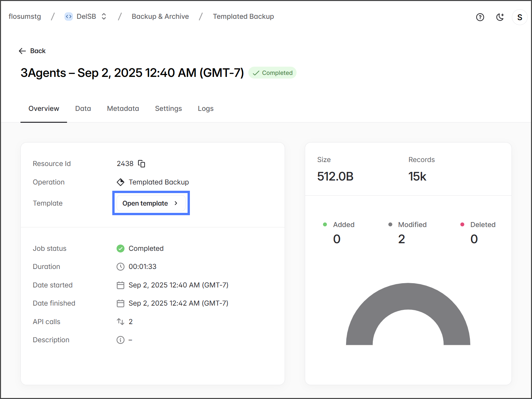Click the Back arrow icon
The height and width of the screenshot is (399, 532).
(22, 51)
